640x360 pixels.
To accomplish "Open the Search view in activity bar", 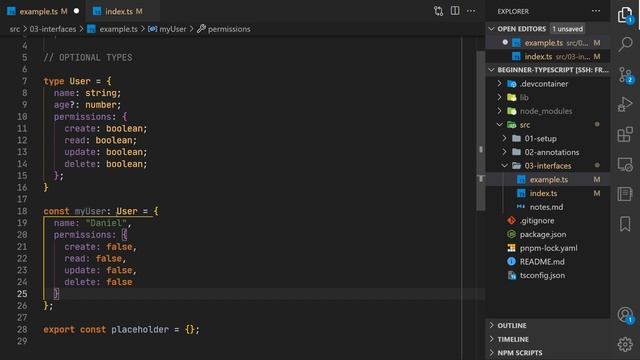I will click(x=625, y=44).
